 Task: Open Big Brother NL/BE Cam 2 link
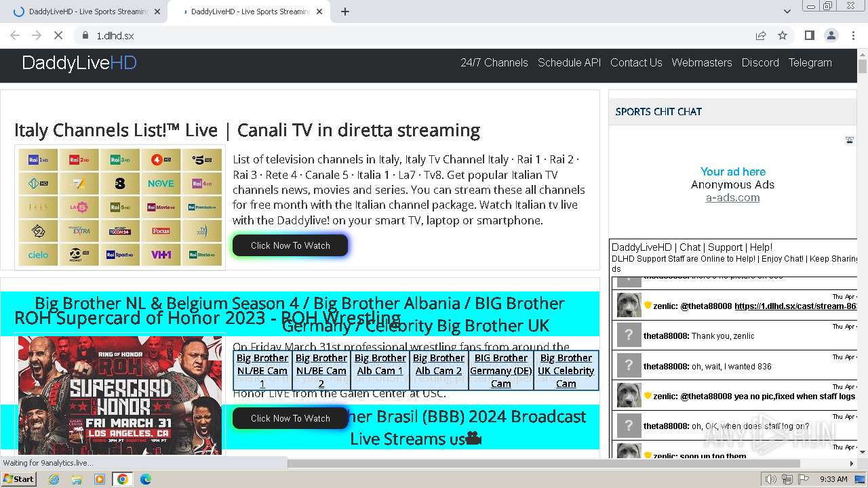pos(321,370)
